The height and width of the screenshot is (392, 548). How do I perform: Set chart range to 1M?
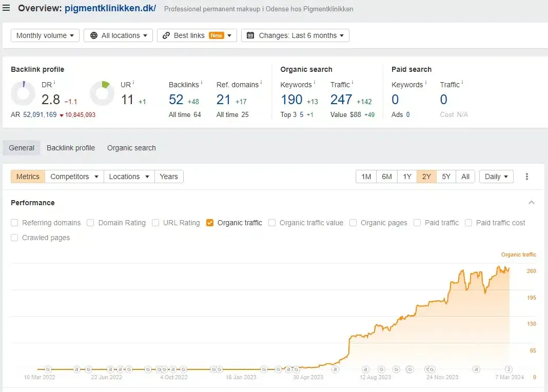[x=366, y=177]
